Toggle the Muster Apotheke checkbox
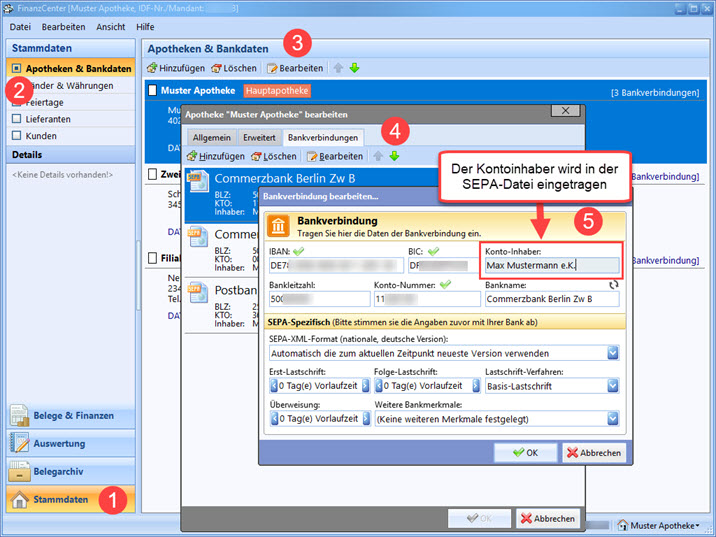The width and height of the screenshot is (716, 537). click(x=153, y=91)
